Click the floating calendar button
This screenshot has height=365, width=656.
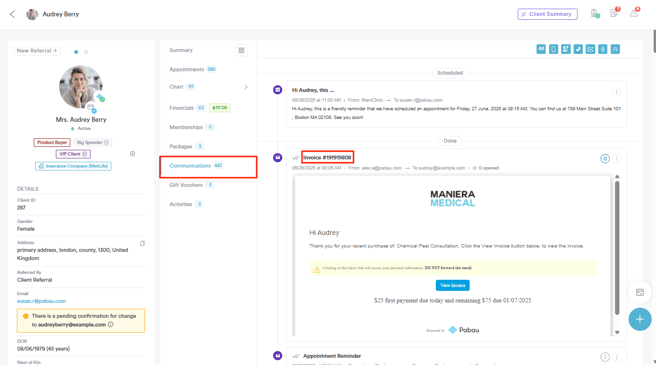[x=640, y=292]
